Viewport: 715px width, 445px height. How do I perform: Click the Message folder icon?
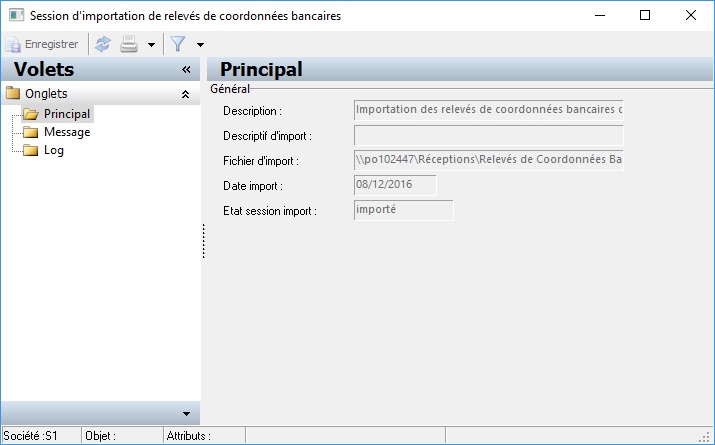click(31, 132)
